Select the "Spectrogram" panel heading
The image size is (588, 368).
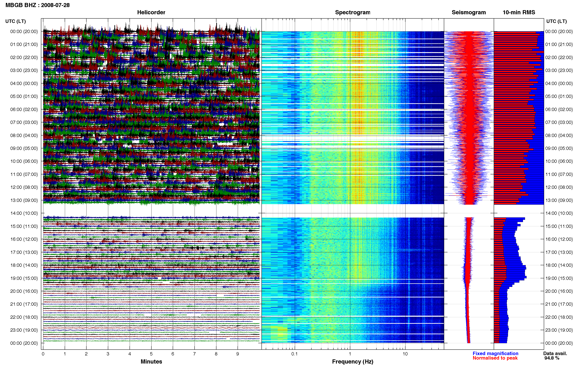pos(353,12)
